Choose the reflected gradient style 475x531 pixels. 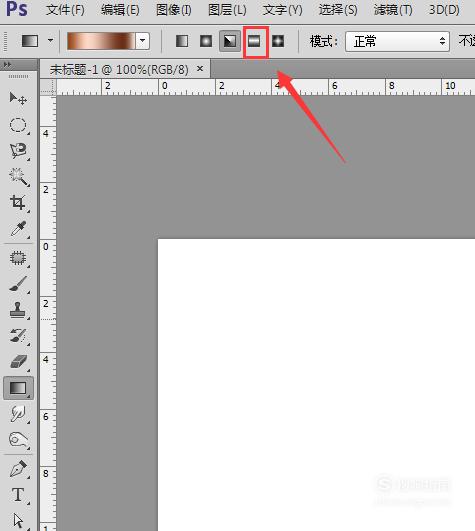[x=254, y=41]
